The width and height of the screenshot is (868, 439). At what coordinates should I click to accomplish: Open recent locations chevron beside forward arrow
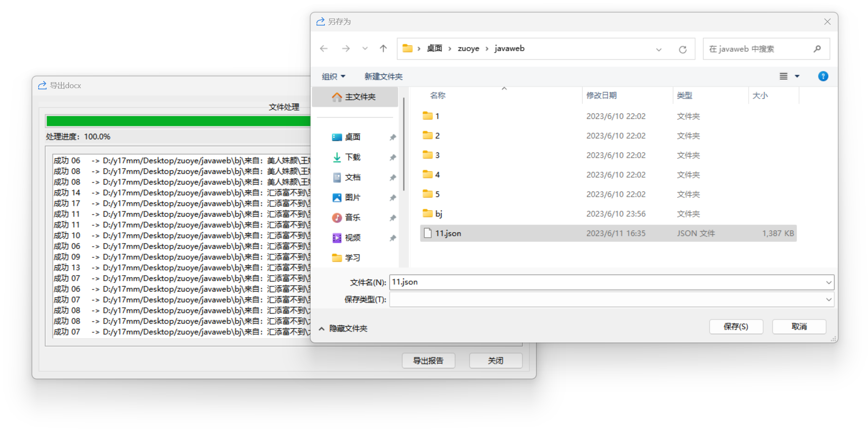[365, 49]
